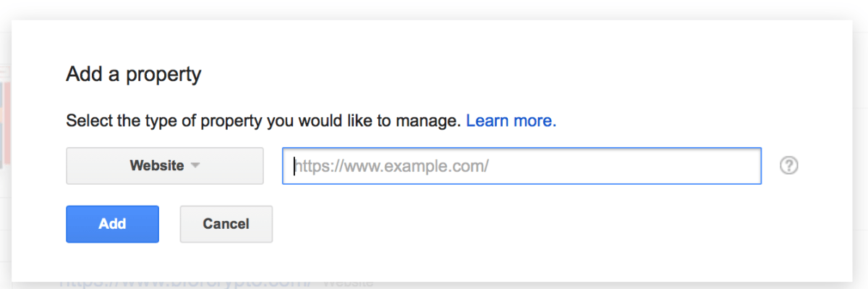Expand the property type selector

pos(165,166)
